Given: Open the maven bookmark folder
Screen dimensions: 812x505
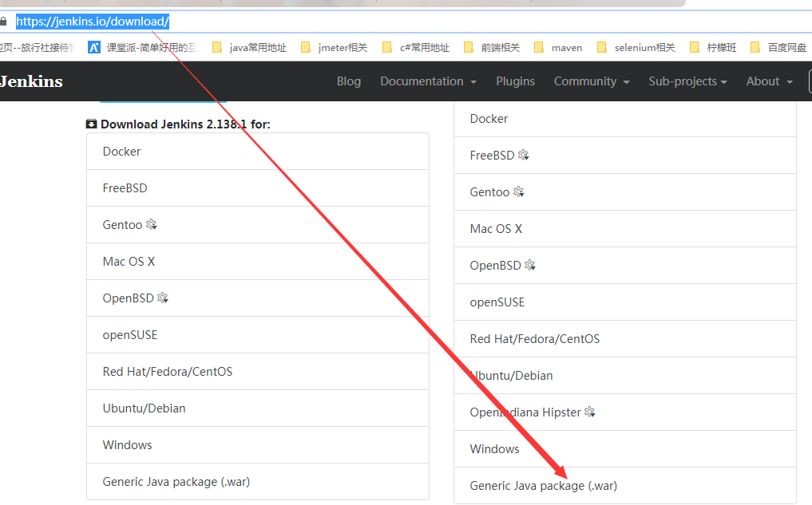Looking at the screenshot, I should (558, 48).
